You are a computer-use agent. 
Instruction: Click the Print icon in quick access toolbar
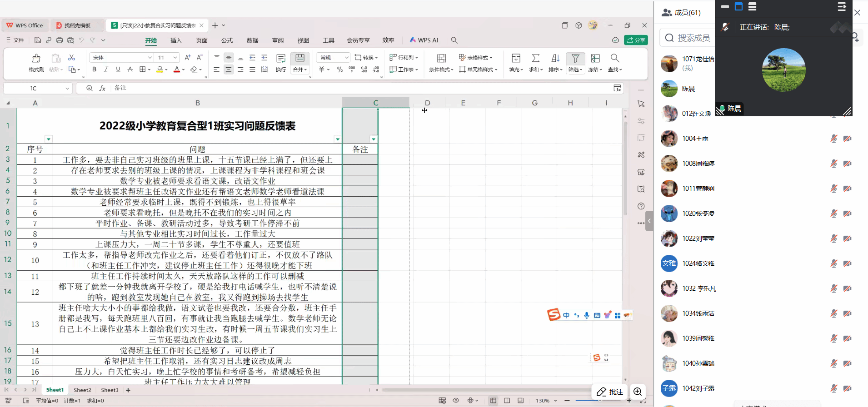(60, 40)
